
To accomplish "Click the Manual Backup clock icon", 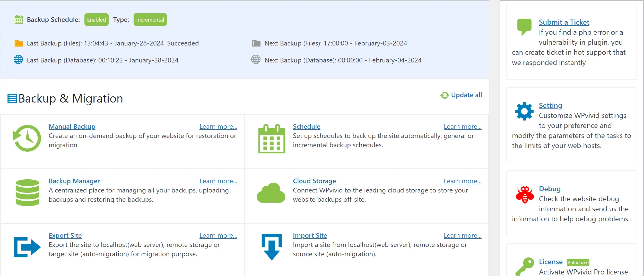I will 27,138.
